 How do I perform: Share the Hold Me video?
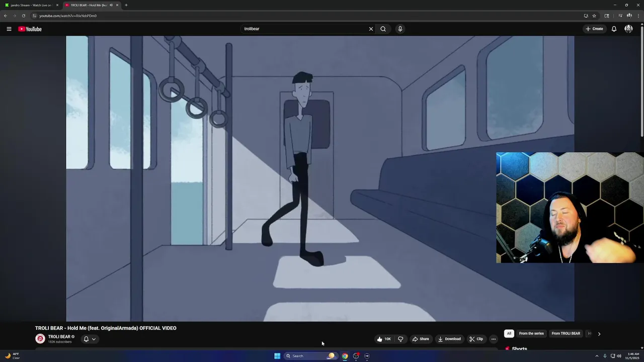(x=421, y=339)
